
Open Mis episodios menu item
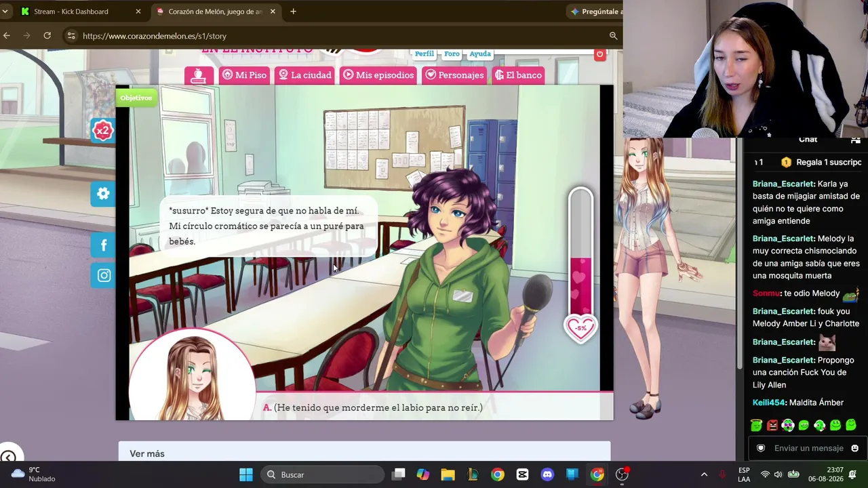point(378,75)
